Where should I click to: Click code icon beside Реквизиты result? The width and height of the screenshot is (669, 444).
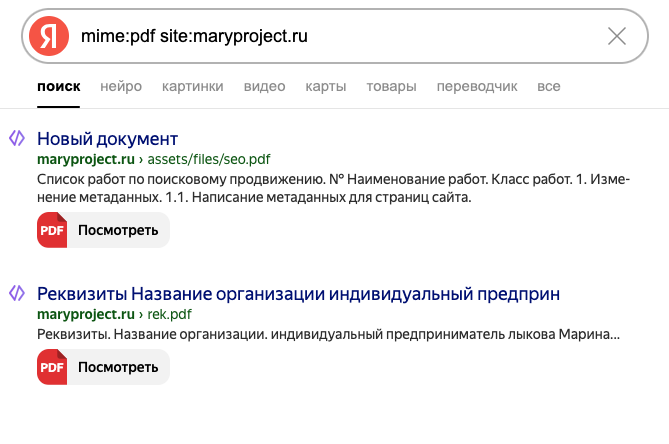17,293
